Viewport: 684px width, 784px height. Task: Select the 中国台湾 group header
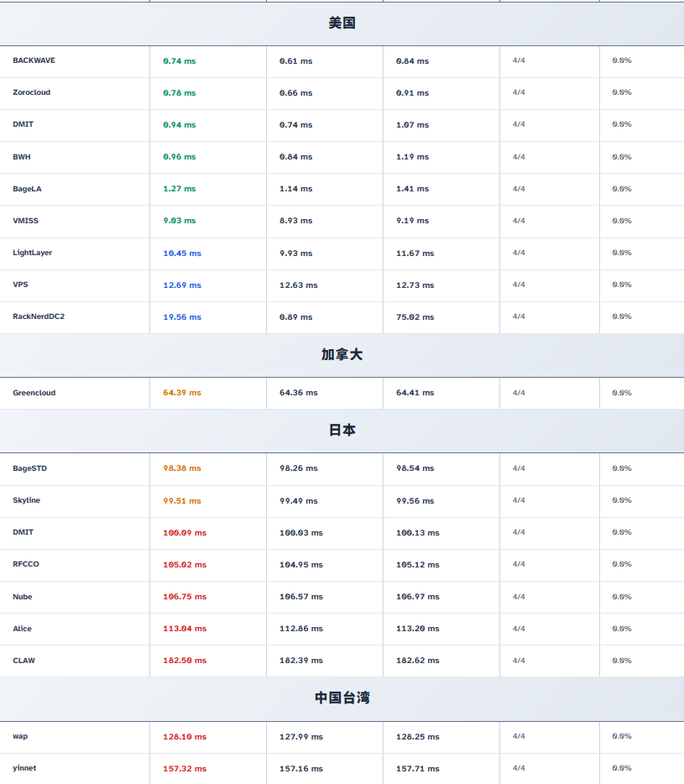[x=342, y=698]
